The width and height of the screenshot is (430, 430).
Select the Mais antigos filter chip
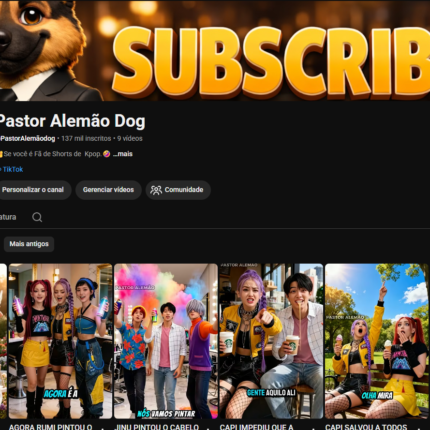[x=29, y=244]
